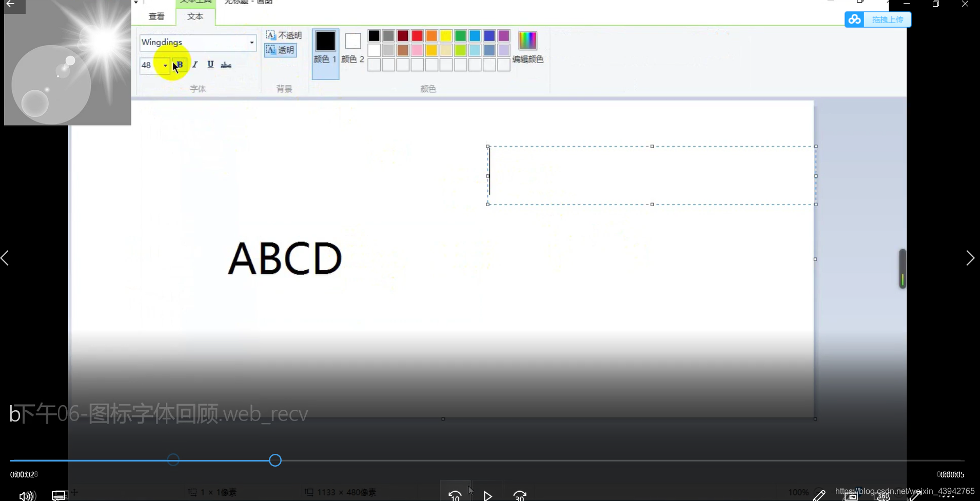Open the 编辑颜色 edit colors dialog
This screenshot has width=980, height=501.
527,47
